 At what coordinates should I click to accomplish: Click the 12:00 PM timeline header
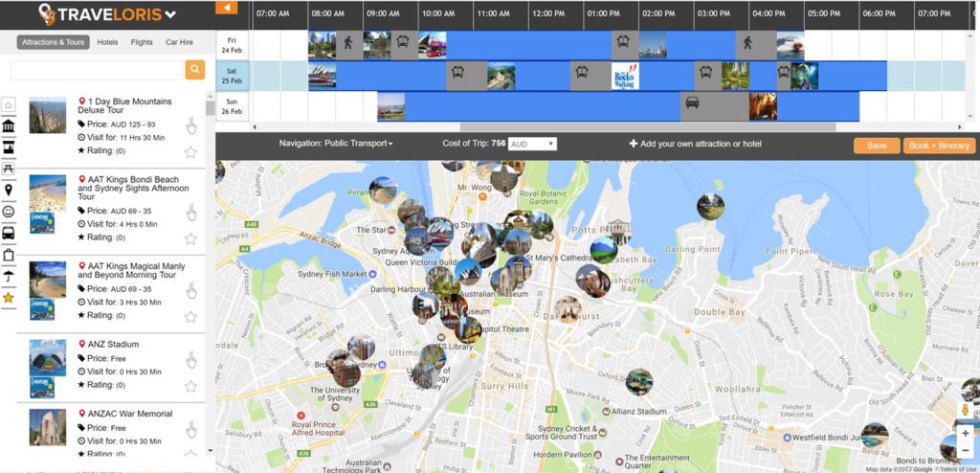pos(548,13)
